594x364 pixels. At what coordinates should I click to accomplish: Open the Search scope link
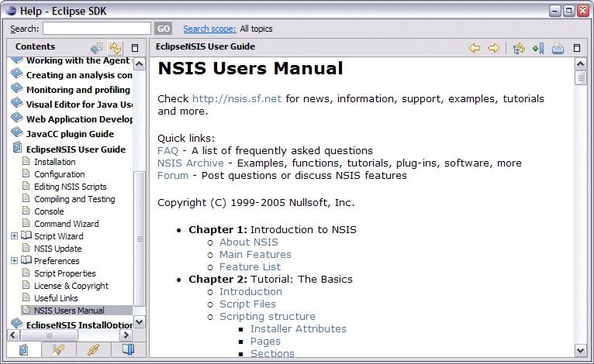(x=209, y=29)
